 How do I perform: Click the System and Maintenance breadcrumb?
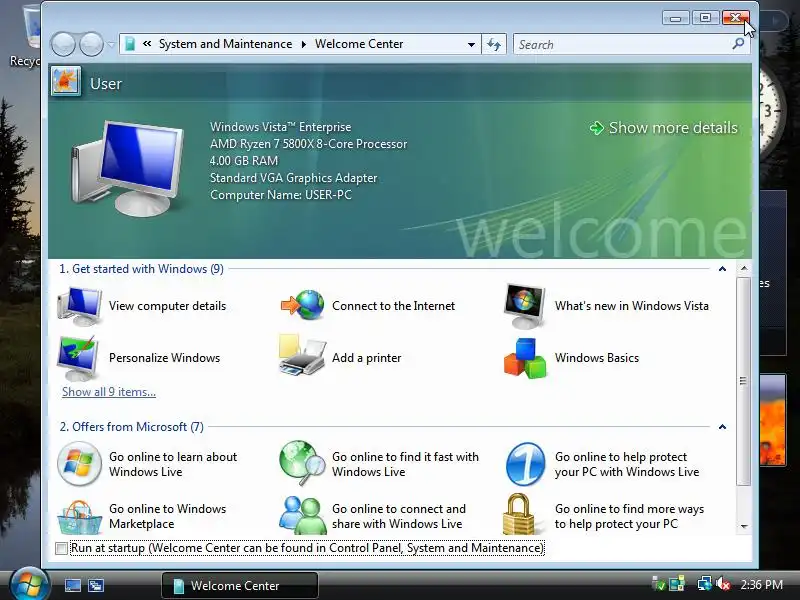[226, 44]
